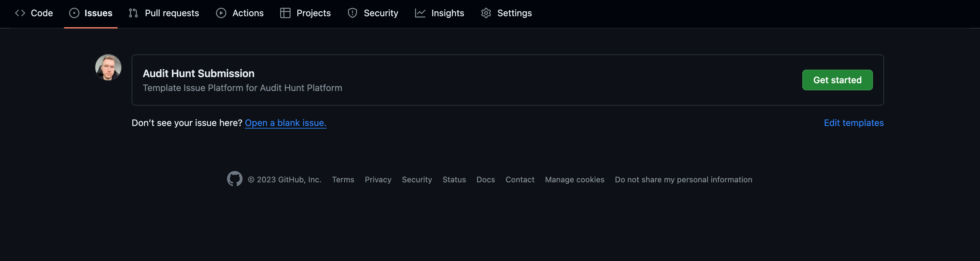The height and width of the screenshot is (261, 980).
Task: Click the "Don't see your issue here?" text
Action: click(187, 123)
